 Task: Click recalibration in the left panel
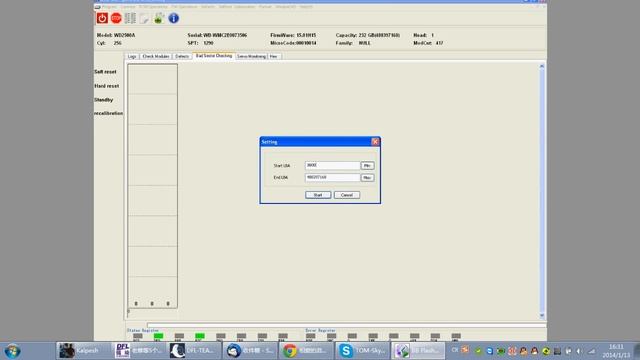(x=109, y=113)
